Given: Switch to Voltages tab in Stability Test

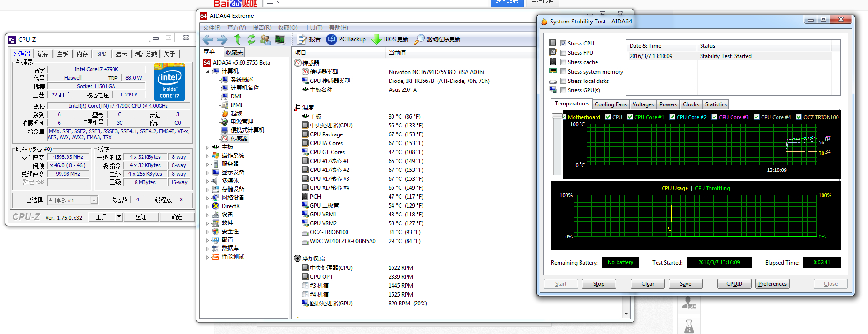Looking at the screenshot, I should 643,104.
